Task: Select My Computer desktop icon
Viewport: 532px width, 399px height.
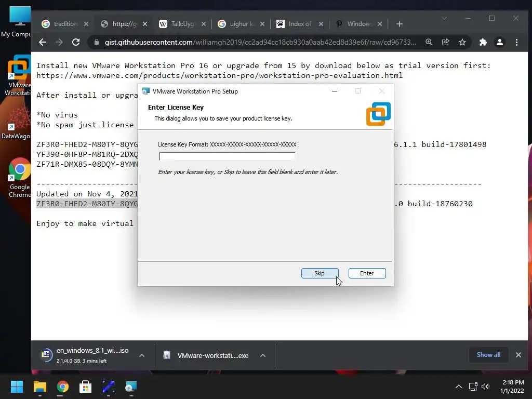Action: [x=17, y=22]
